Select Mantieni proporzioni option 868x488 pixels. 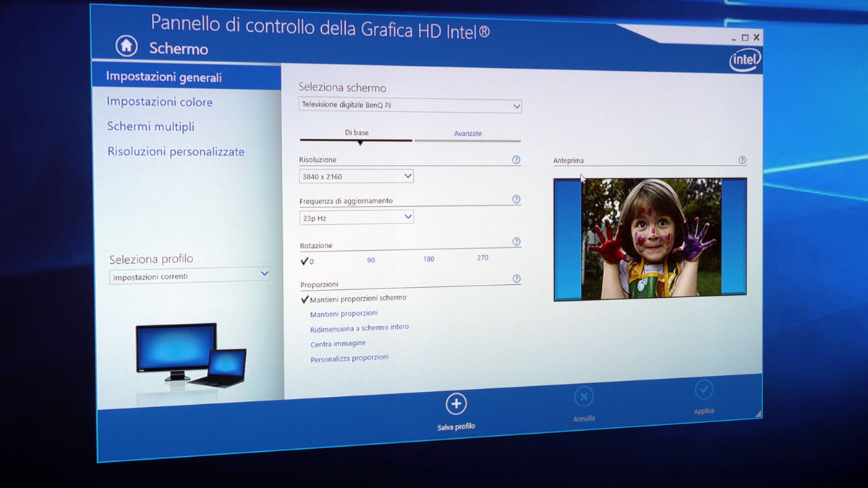tap(344, 314)
